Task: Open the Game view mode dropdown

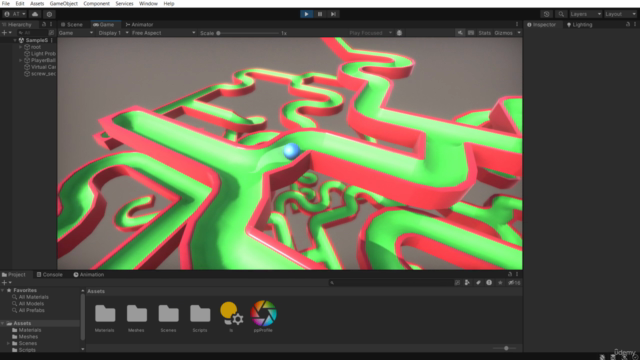Action: coord(76,33)
